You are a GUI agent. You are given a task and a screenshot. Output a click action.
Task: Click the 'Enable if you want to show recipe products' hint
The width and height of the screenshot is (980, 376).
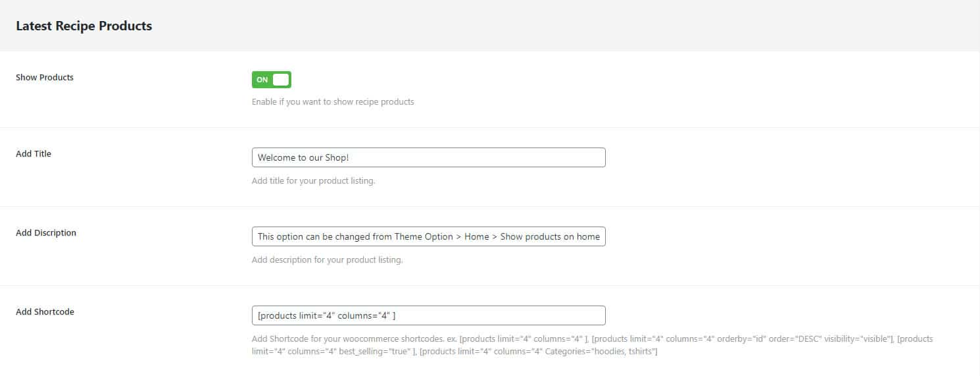coord(333,102)
